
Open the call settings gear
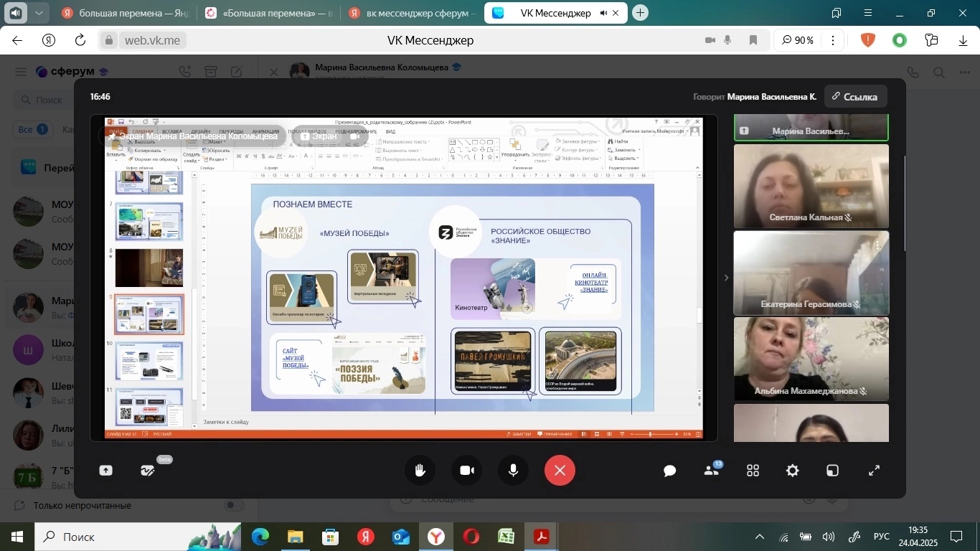point(793,471)
